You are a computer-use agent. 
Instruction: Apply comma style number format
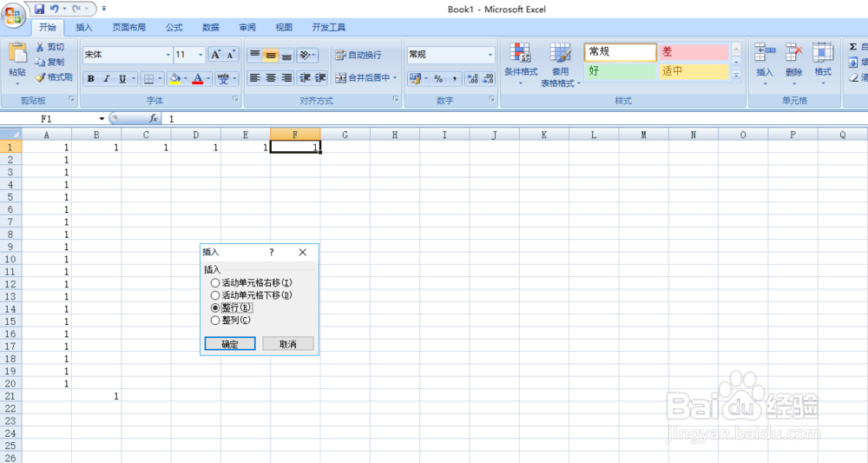454,79
